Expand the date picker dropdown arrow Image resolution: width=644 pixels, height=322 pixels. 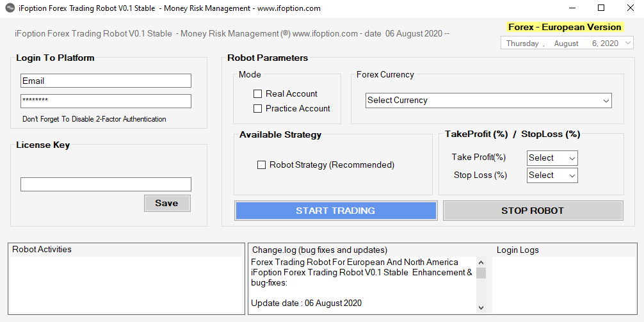[x=628, y=43]
